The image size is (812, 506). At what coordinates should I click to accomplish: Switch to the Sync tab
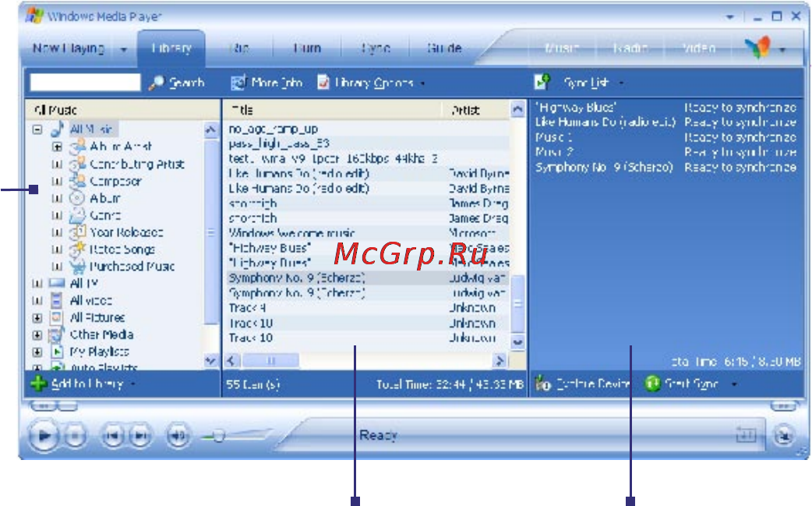(376, 48)
